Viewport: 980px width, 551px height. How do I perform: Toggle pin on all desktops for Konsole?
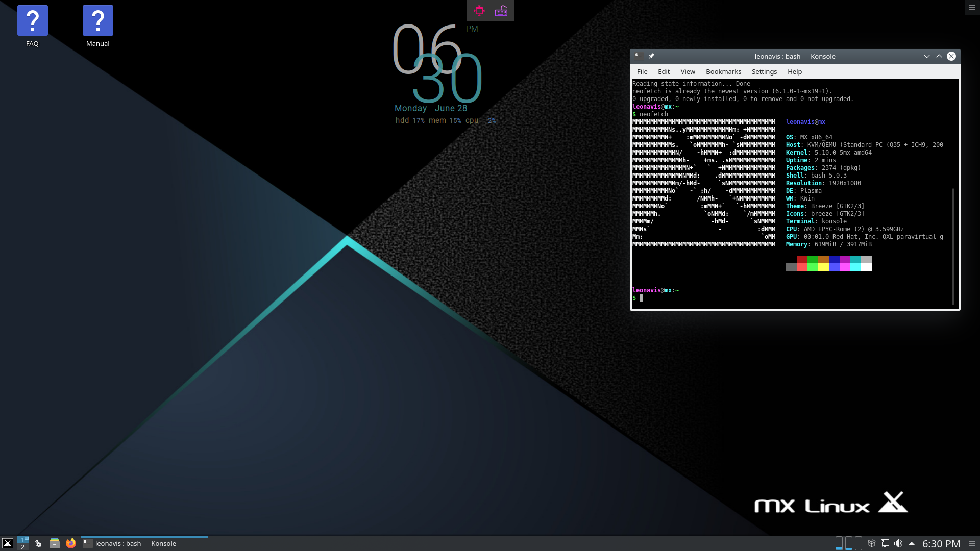click(x=651, y=56)
